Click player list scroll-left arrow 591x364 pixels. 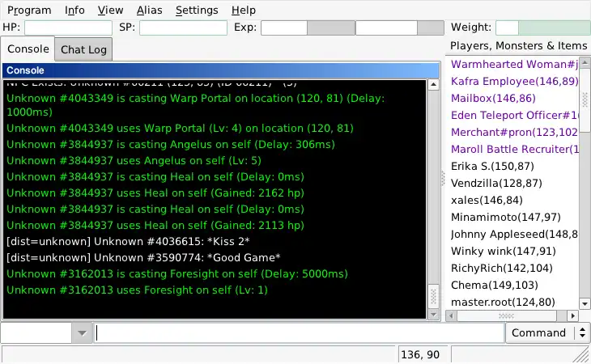(x=451, y=315)
